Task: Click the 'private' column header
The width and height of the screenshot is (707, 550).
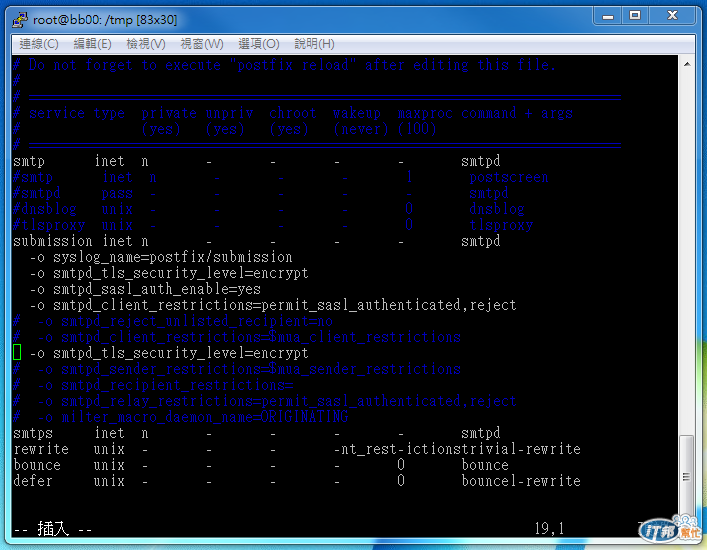Action: [x=169, y=113]
